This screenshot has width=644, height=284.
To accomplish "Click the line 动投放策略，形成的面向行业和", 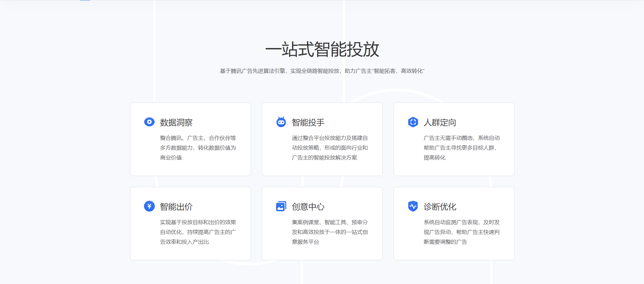I will coord(330,148).
